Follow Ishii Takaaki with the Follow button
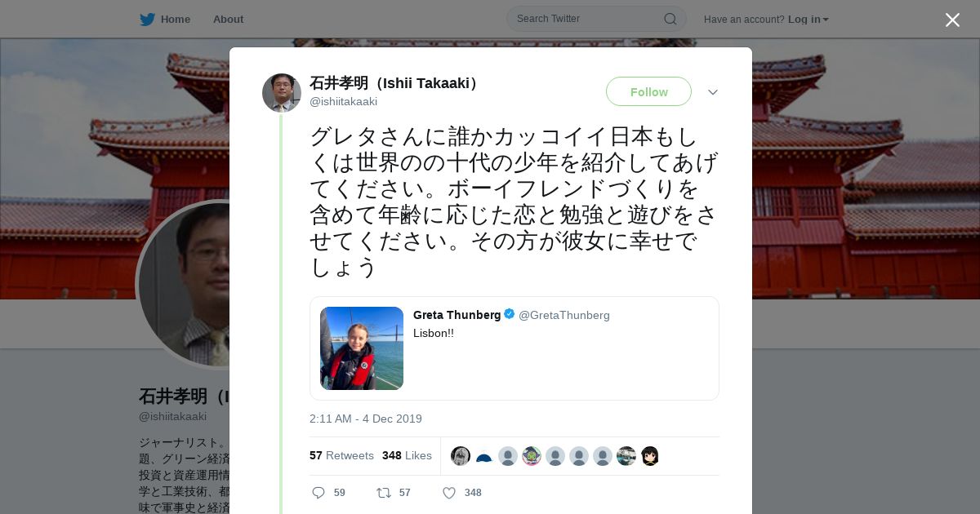This screenshot has width=980, height=514. (648, 91)
